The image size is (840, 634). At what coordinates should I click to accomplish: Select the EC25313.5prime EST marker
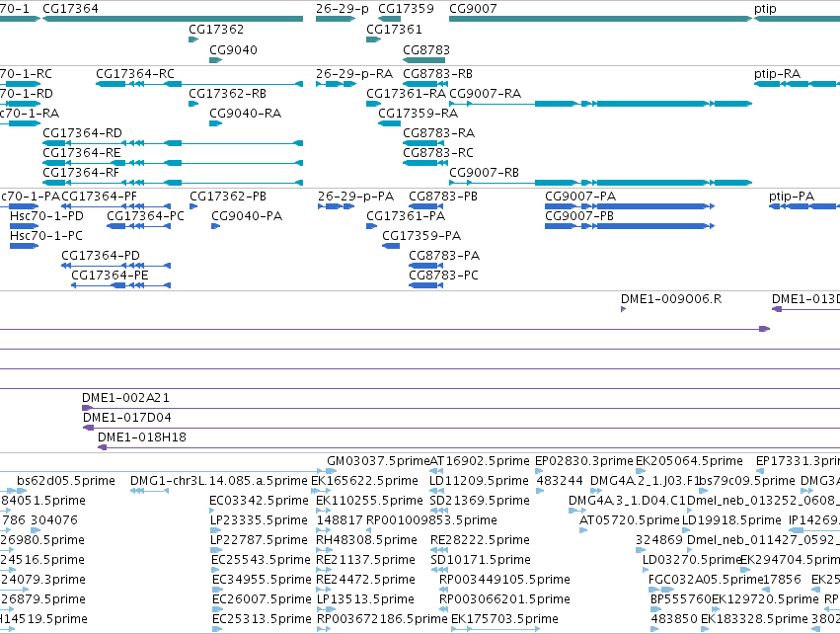click(x=217, y=629)
